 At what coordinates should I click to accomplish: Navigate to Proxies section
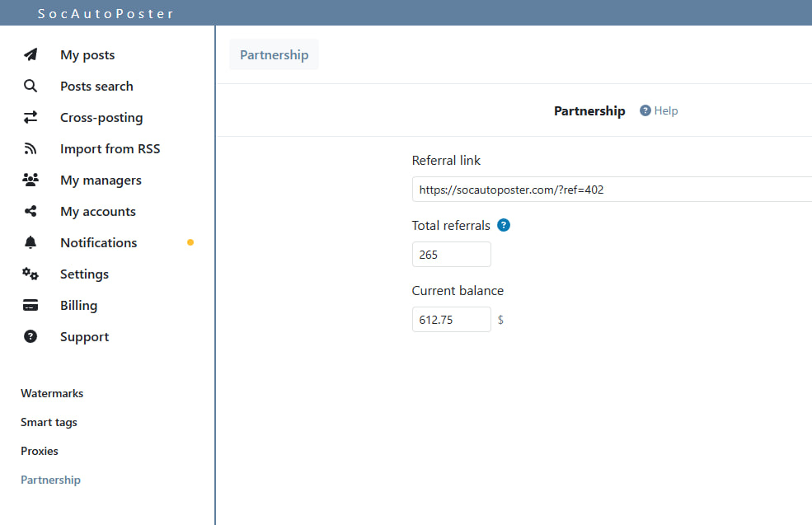40,451
